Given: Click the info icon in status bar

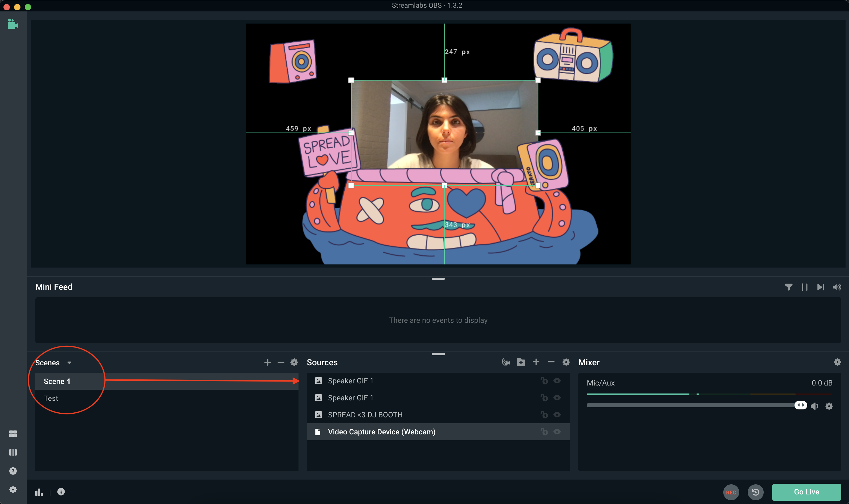Looking at the screenshot, I should (x=61, y=492).
